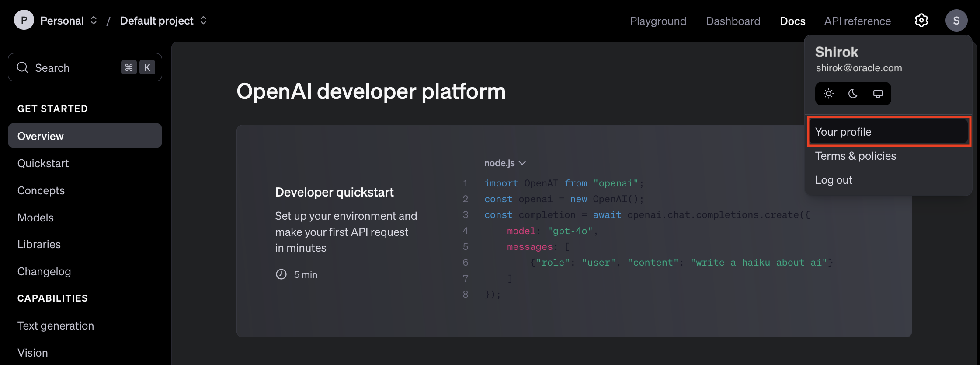Open Text generation in the sidebar
Image resolution: width=980 pixels, height=365 pixels.
pyautogui.click(x=56, y=326)
